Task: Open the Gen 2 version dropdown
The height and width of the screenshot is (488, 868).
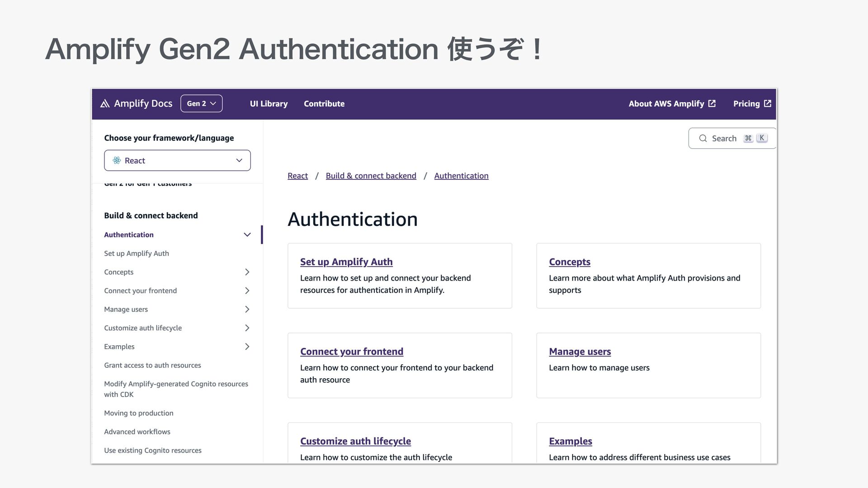Action: point(201,103)
